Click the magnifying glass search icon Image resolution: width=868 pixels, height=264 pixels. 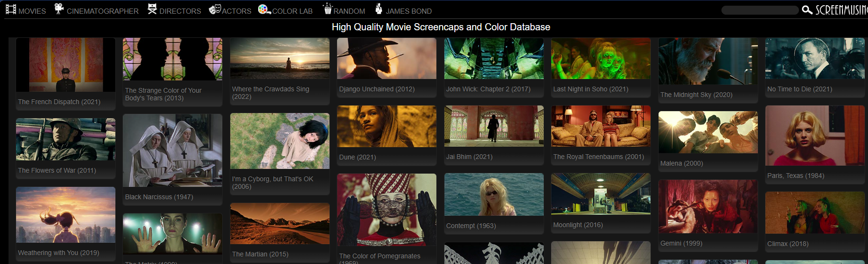[x=807, y=10]
